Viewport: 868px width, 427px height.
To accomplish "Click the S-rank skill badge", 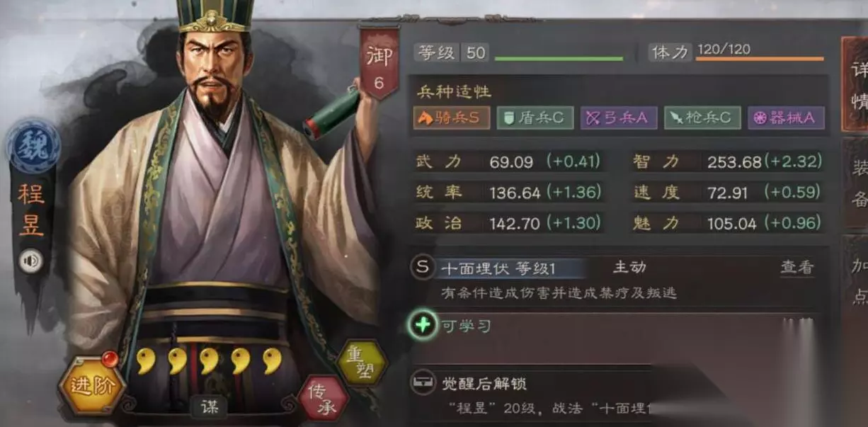I will [x=423, y=267].
